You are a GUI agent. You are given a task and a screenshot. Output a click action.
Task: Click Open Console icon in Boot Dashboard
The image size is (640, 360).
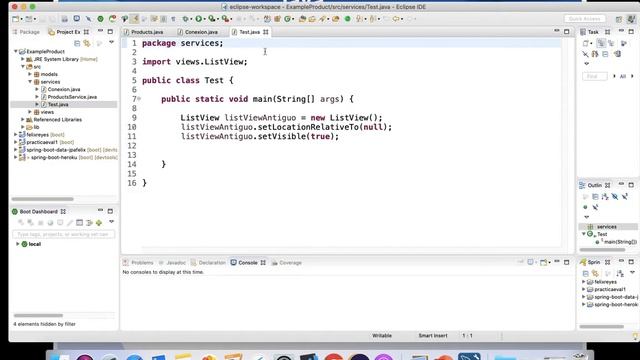coord(80,223)
